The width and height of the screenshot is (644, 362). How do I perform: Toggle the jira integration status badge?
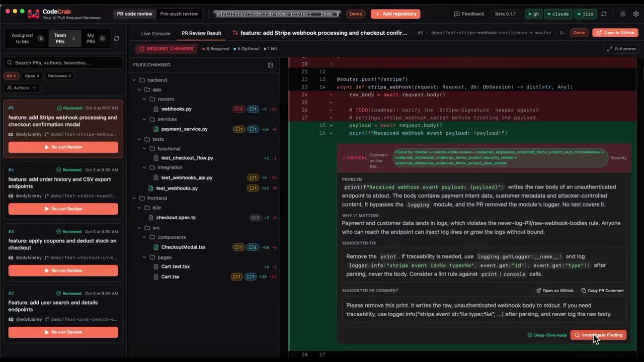585,14
